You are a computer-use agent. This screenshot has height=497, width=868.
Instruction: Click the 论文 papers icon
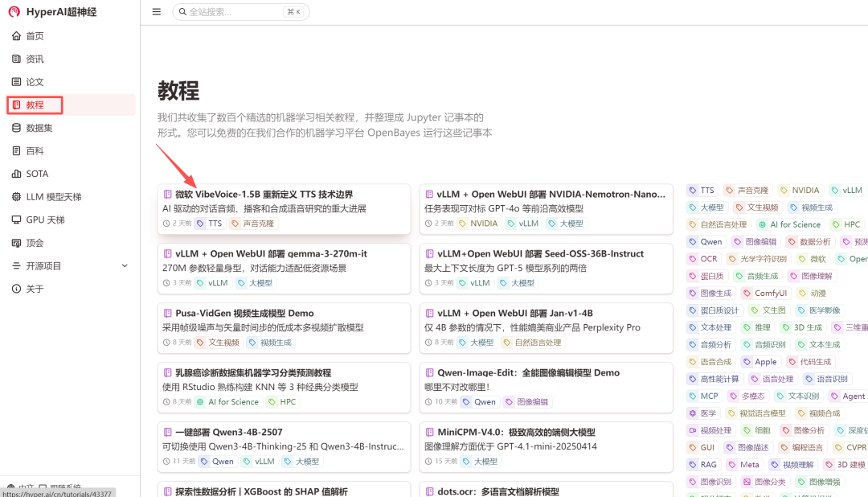point(17,82)
